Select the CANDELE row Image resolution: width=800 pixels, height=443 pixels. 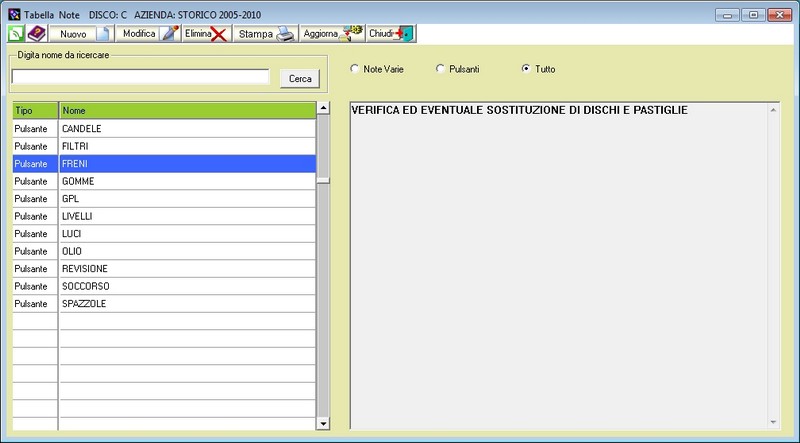point(164,129)
